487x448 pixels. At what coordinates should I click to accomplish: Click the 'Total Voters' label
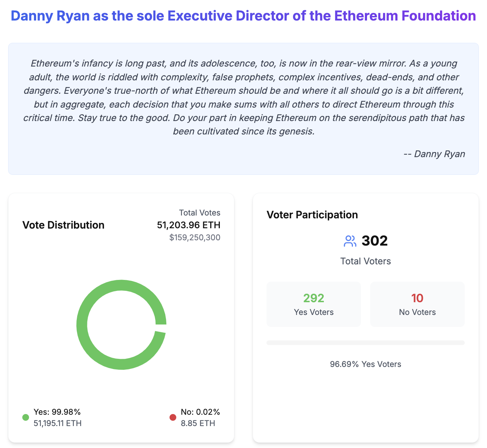click(366, 261)
